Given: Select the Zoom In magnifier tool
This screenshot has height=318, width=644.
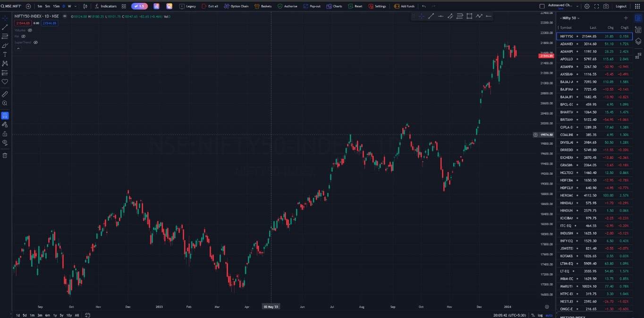Looking at the screenshot, I should point(5,103).
